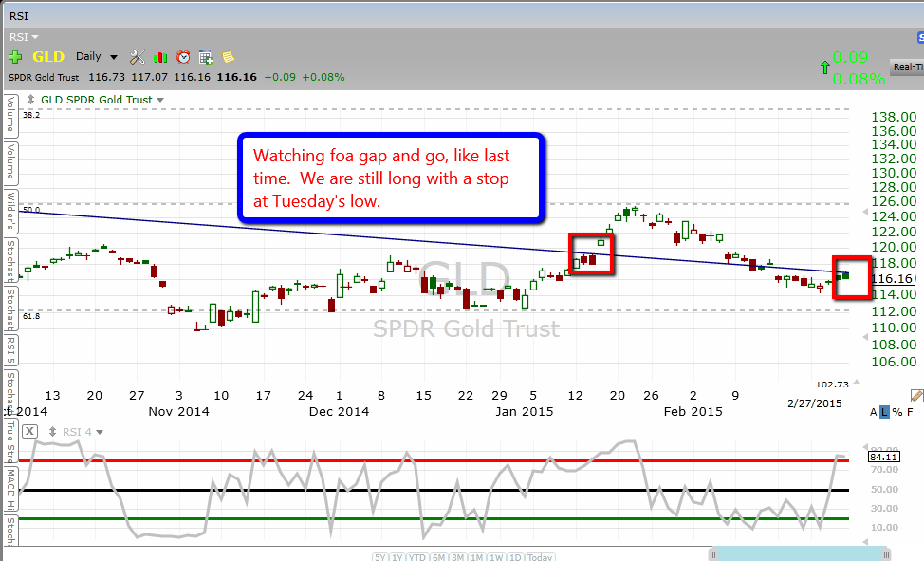This screenshot has height=561, width=924.
Task: Click the Real-Time button
Action: point(907,67)
